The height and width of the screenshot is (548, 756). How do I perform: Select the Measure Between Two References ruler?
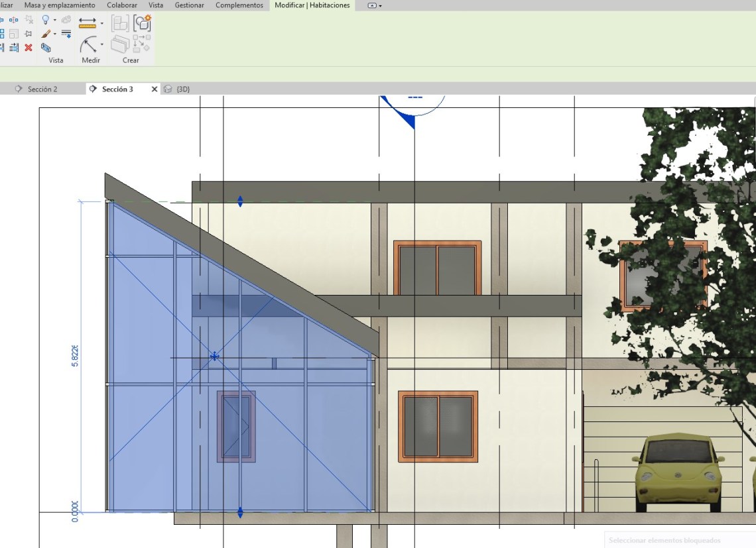[x=87, y=23]
